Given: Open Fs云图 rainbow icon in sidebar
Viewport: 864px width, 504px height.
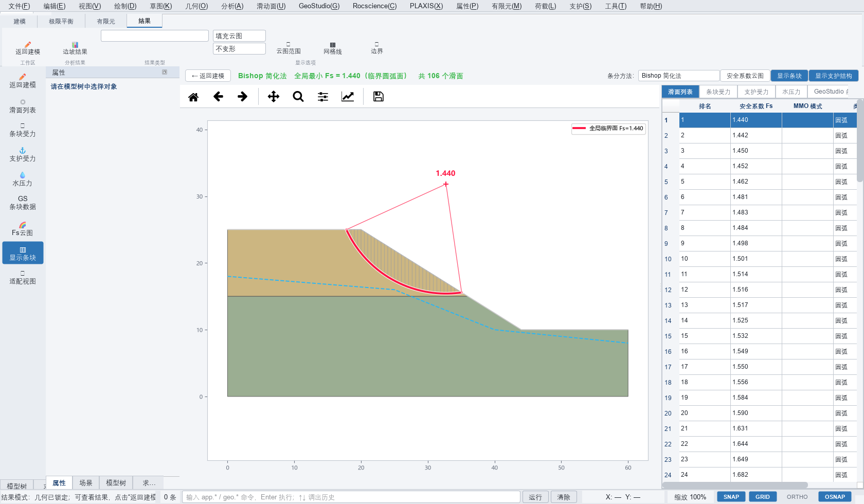Looking at the screenshot, I should [23, 229].
